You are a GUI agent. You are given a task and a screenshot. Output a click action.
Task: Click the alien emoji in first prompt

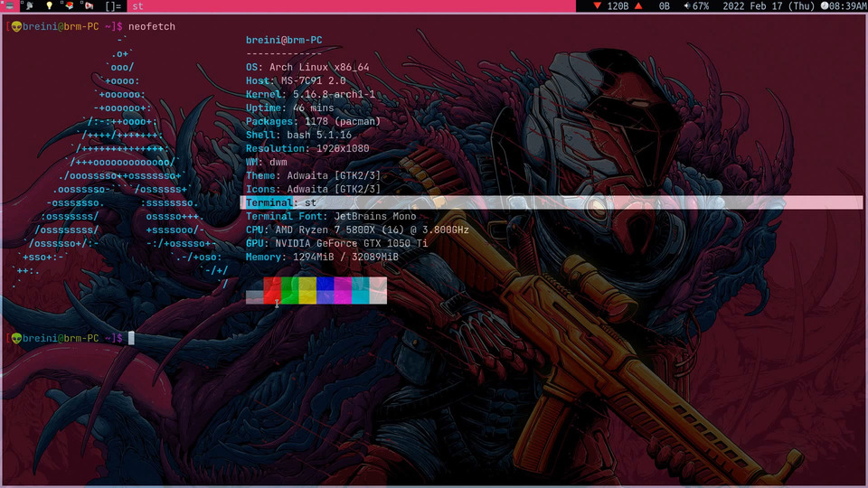[x=16, y=26]
